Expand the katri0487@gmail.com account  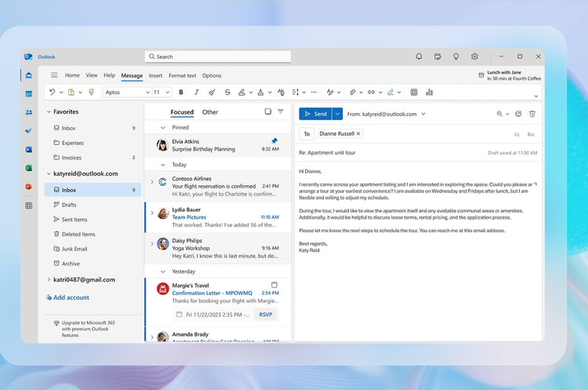(x=49, y=279)
